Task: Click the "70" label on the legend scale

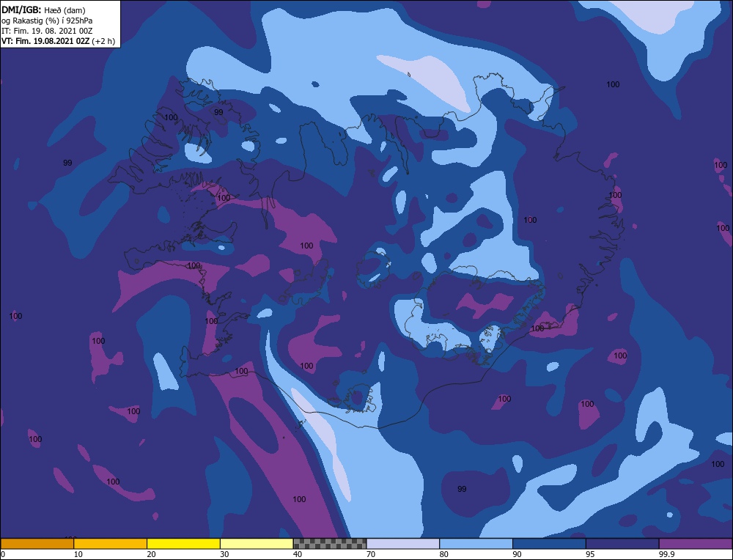Action: [370, 554]
